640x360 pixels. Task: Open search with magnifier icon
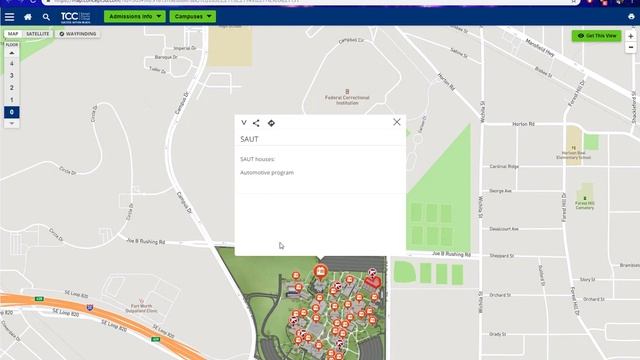[x=46, y=17]
